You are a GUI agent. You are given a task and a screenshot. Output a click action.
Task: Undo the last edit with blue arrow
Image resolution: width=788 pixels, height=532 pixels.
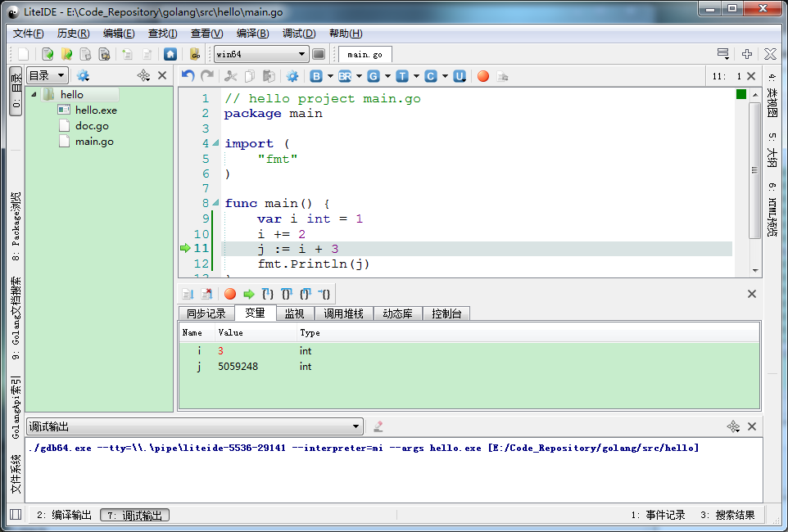pos(188,76)
